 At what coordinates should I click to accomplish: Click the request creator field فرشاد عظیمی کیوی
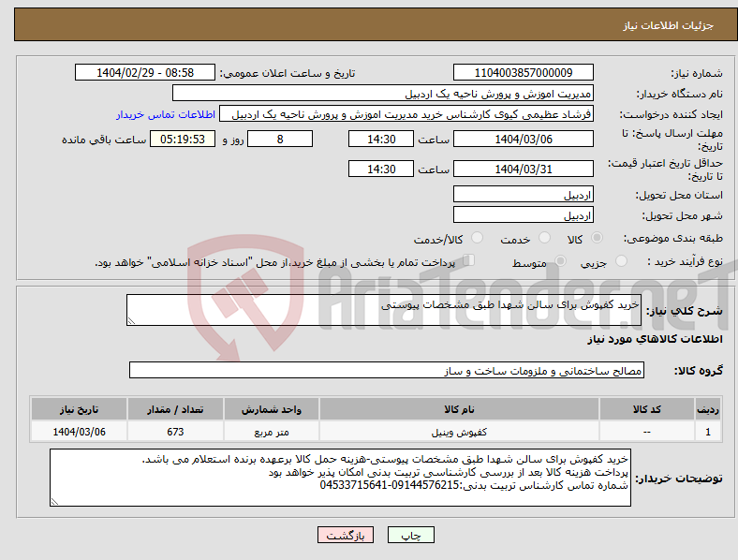coord(406,114)
